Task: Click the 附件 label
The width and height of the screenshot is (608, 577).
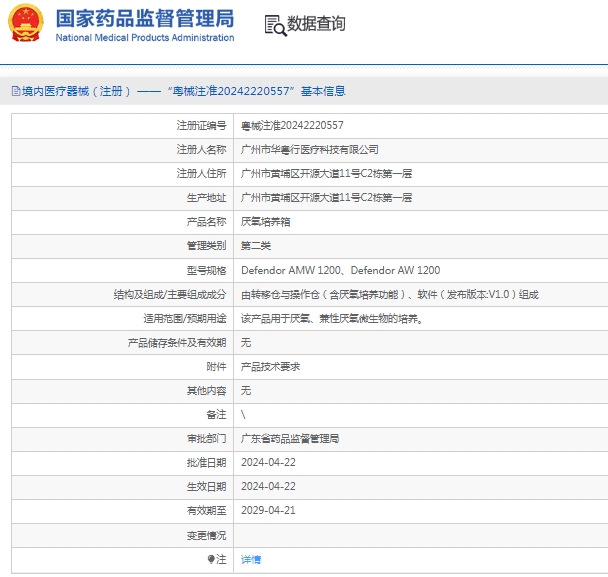Action: pos(216,366)
